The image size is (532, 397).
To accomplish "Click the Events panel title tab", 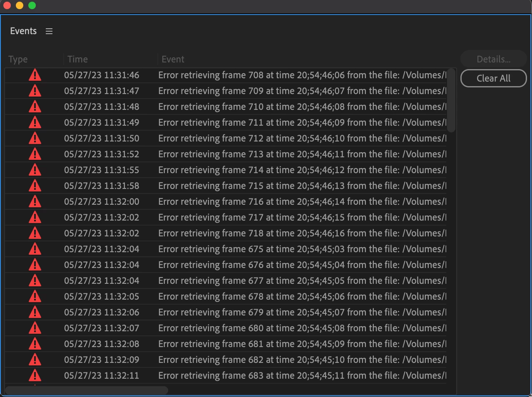I will pyautogui.click(x=23, y=31).
